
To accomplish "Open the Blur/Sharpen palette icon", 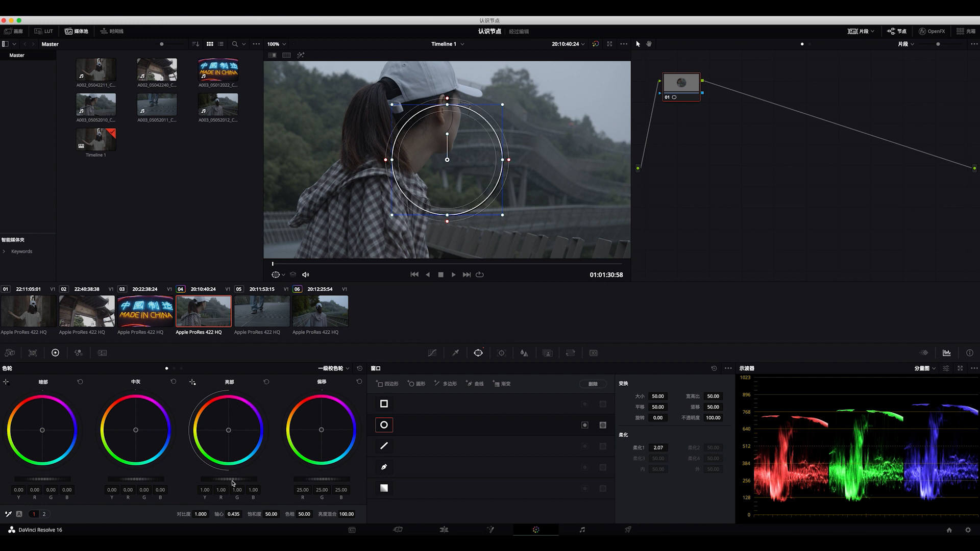I will 524,353.
